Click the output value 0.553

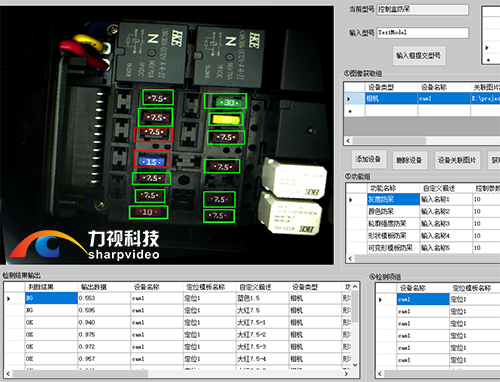click(x=104, y=298)
